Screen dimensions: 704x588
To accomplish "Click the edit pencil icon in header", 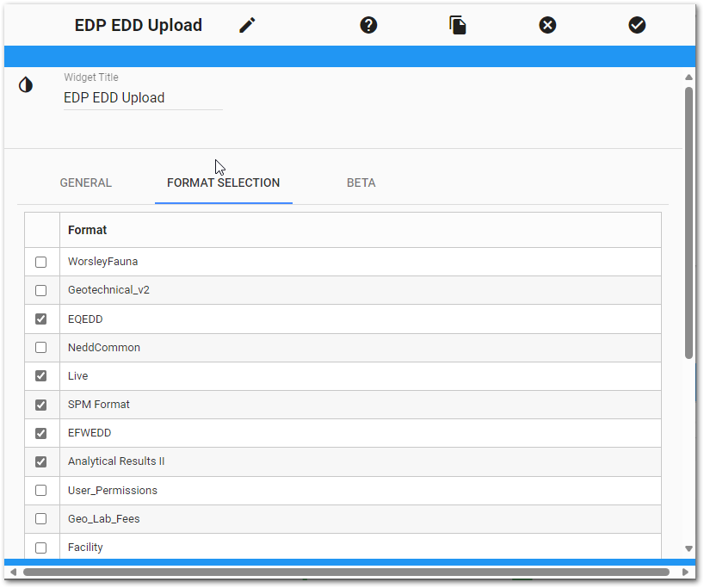I will click(246, 25).
